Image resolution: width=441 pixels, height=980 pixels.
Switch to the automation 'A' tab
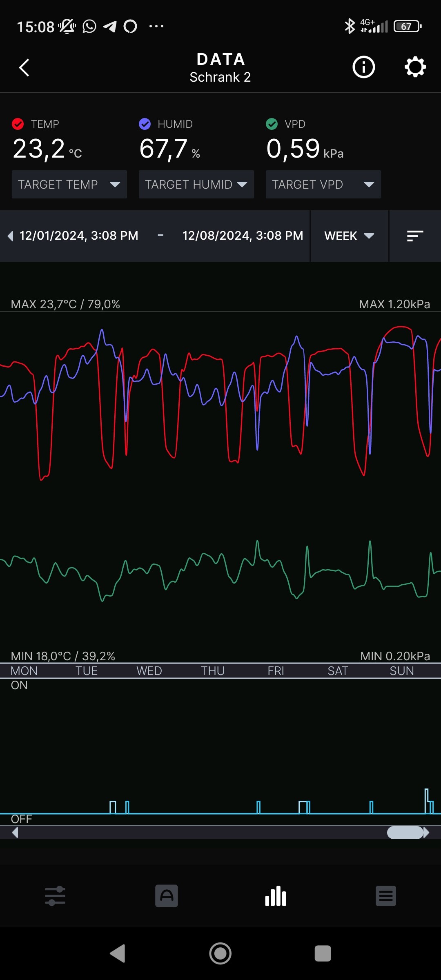[166, 896]
